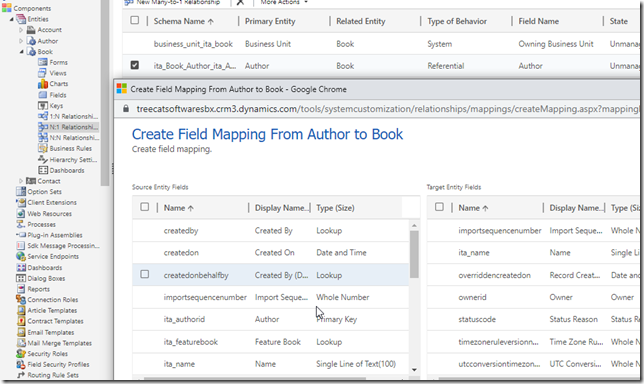Open Views under Book entity

[x=52, y=73]
